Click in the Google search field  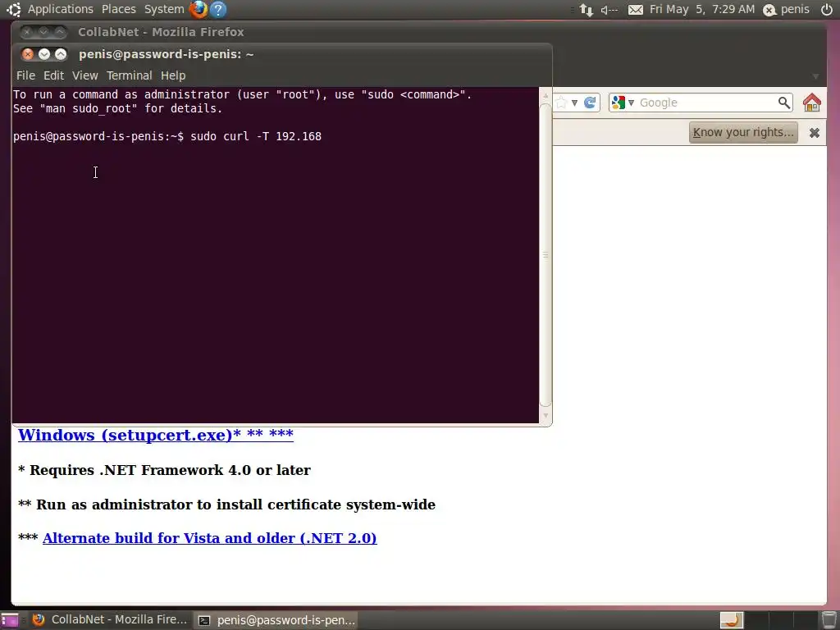pyautogui.click(x=706, y=103)
